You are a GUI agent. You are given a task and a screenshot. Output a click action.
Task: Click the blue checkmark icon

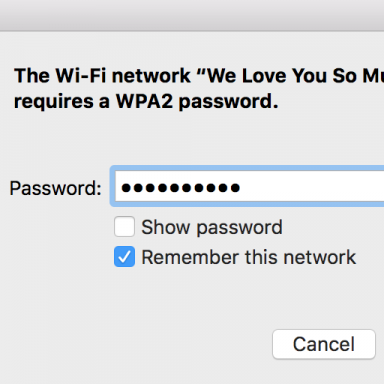coord(124,257)
